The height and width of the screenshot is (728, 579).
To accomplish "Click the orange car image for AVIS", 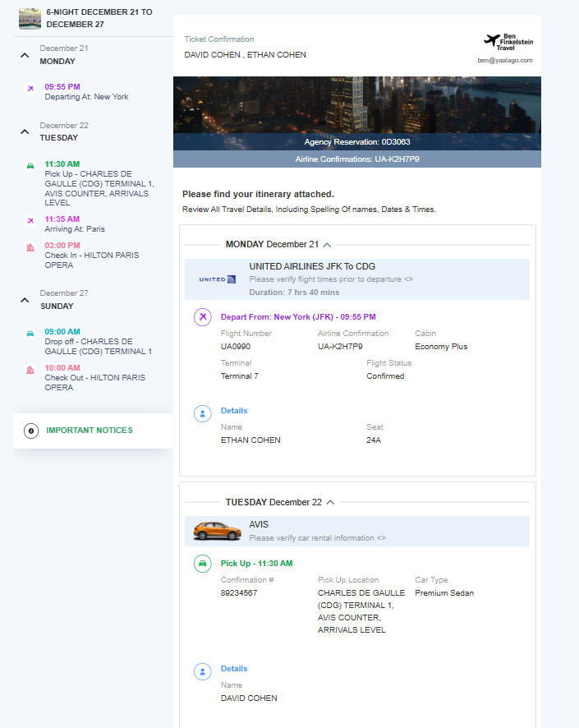I will pyautogui.click(x=217, y=531).
